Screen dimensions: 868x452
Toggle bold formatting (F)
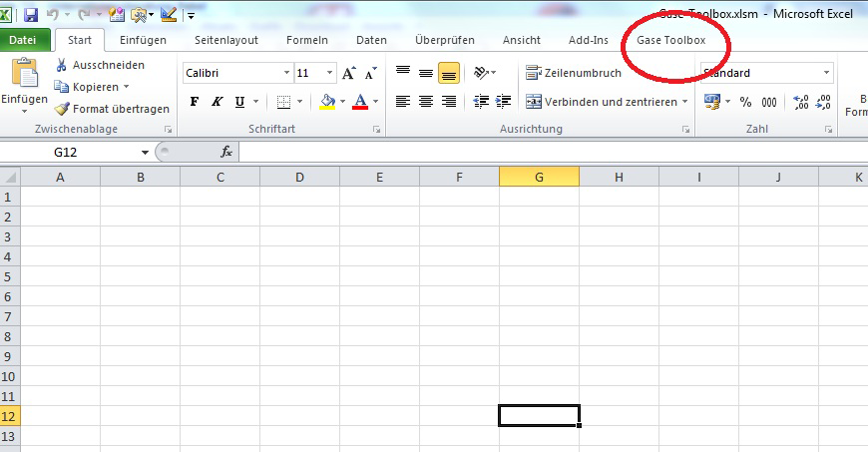tap(195, 102)
